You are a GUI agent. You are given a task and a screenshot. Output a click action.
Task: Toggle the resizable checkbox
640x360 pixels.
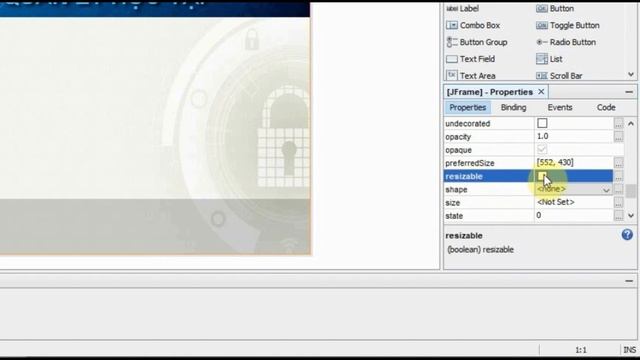click(x=542, y=176)
